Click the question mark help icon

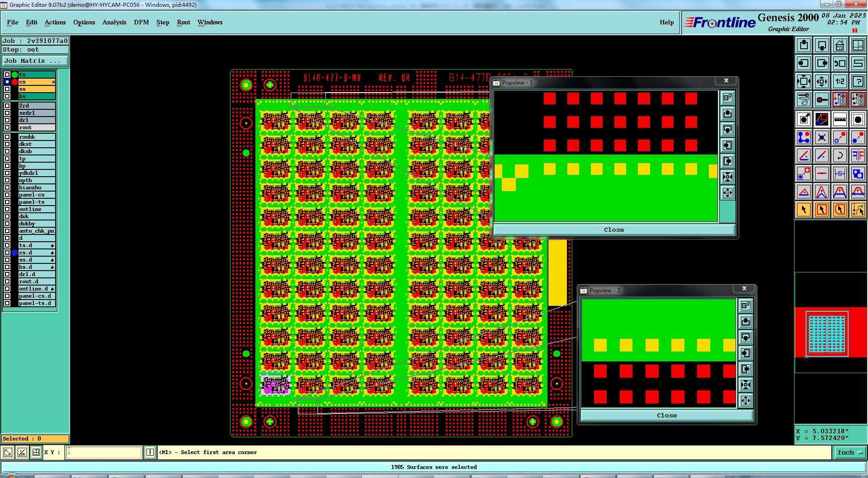coord(858,81)
